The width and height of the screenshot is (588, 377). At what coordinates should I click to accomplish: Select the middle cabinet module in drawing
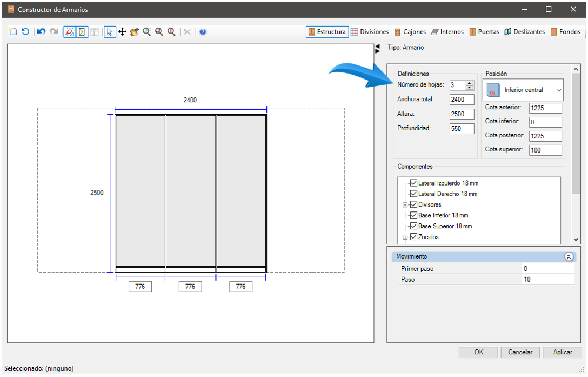190,191
